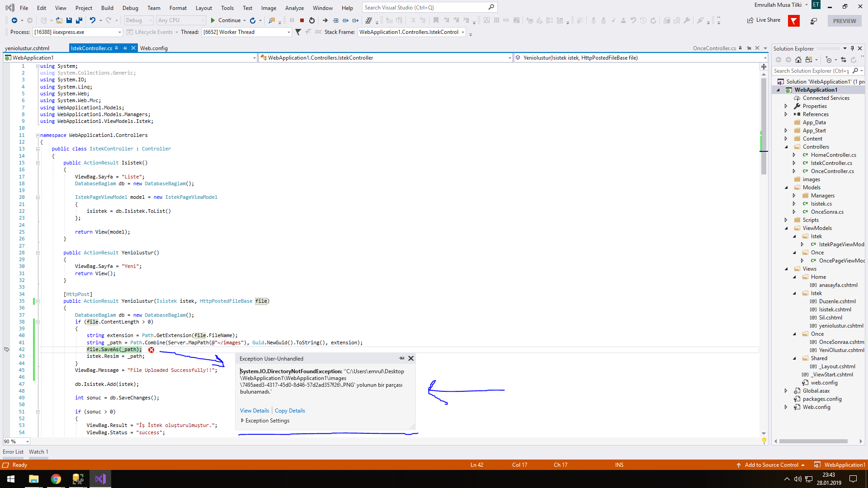Open the Stack Frame dropdown
Viewport: 868px width, 488px height.
[463, 32]
